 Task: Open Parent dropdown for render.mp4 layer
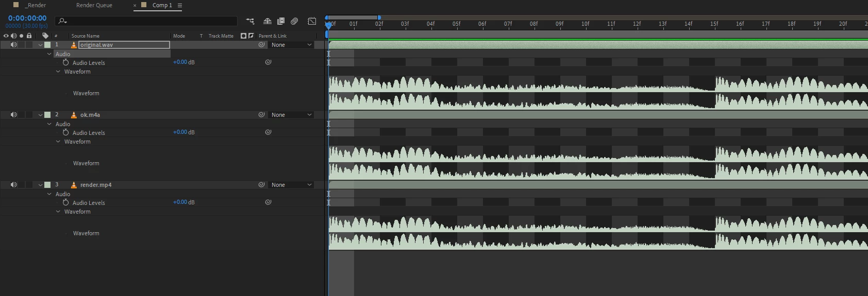[x=292, y=185]
